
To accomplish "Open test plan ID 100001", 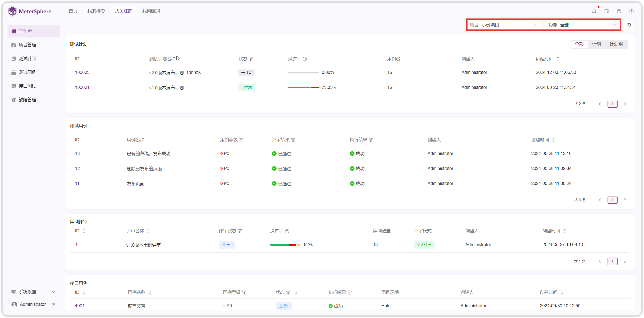I will (82, 87).
